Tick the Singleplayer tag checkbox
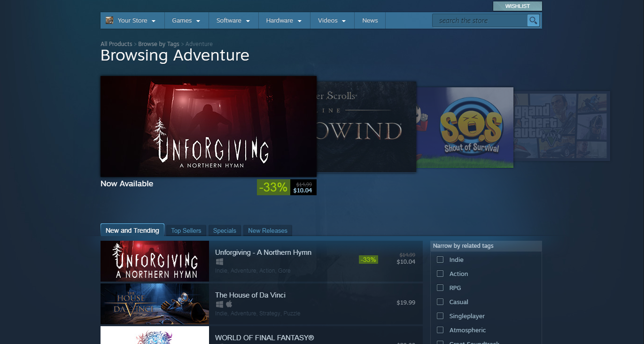This screenshot has width=644, height=344. (x=440, y=316)
